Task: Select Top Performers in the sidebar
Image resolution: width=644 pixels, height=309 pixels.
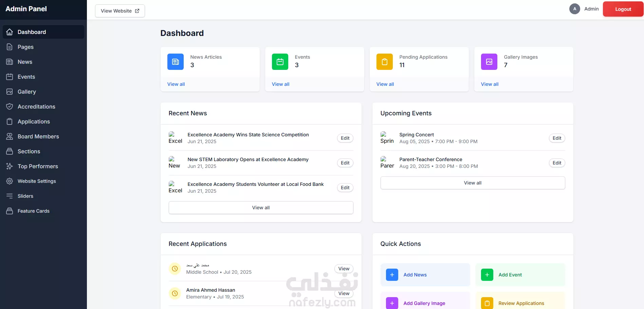Action: pos(43,166)
